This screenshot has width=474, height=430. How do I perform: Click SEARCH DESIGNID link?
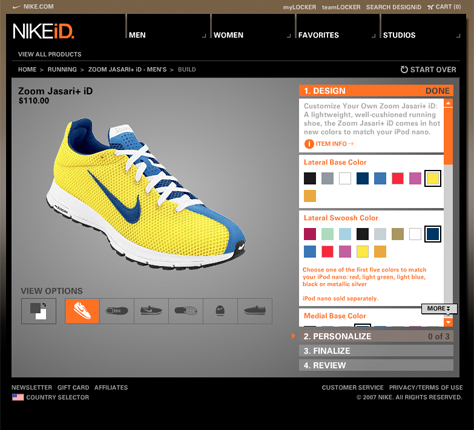394,7
